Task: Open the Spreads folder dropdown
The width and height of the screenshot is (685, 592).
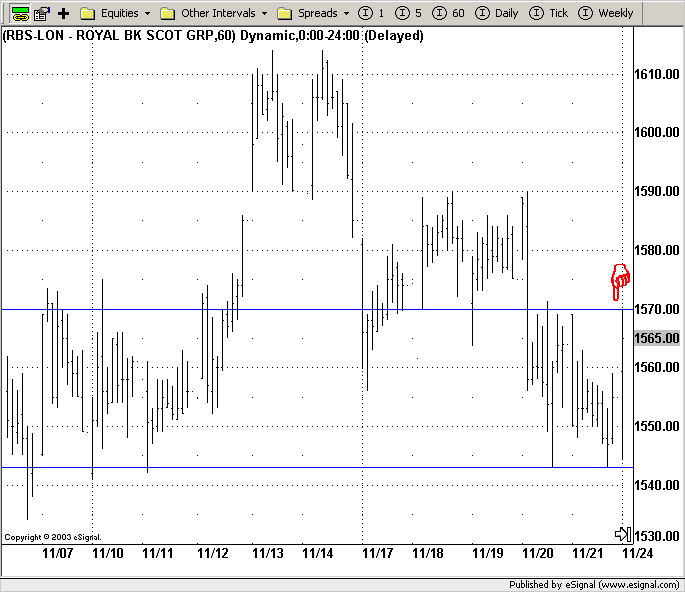Action: pos(313,14)
